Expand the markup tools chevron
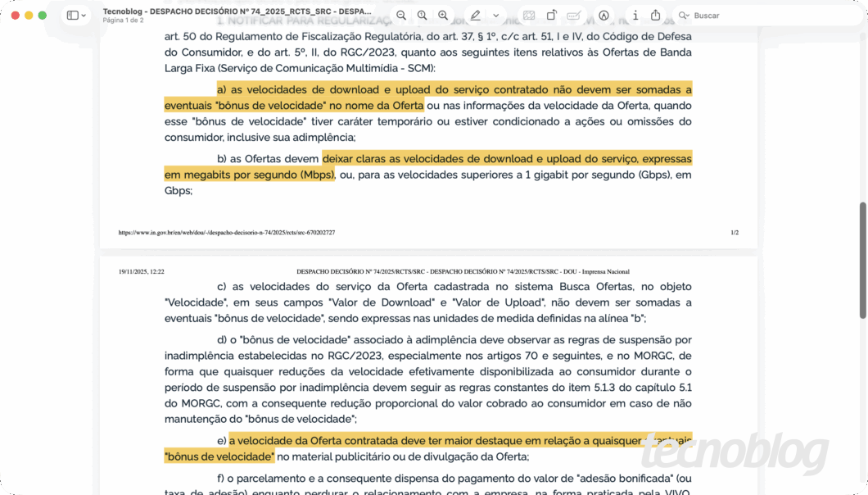Viewport: 868px width, 495px height. click(x=496, y=15)
